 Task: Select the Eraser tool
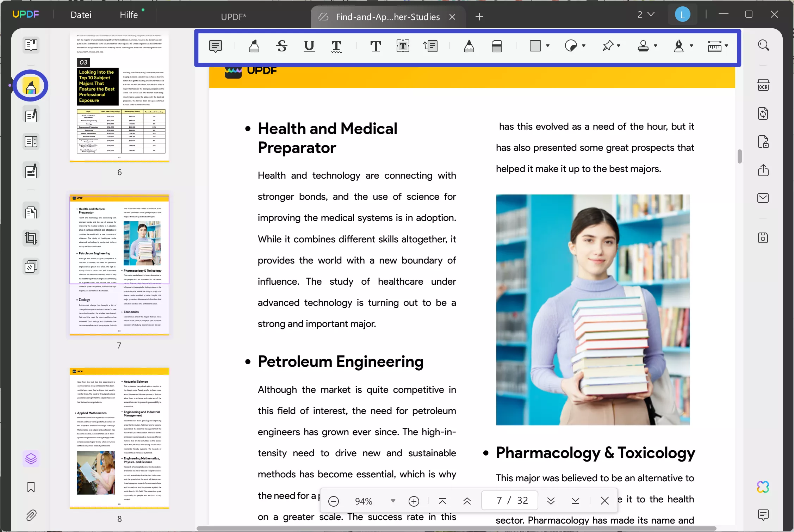(497, 46)
